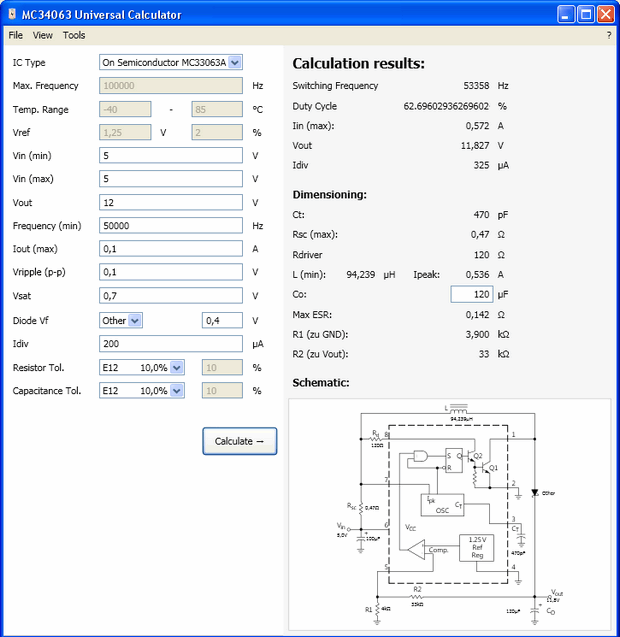Click the Vref voltage field 1,25
Viewport: 620px width, 637px height.
click(125, 132)
